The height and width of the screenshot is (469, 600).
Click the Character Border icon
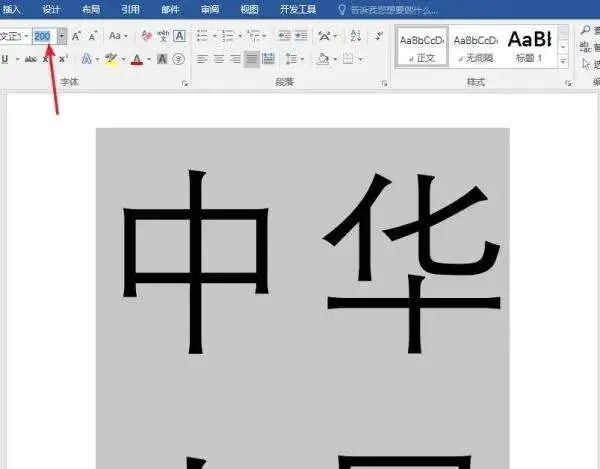[179, 36]
